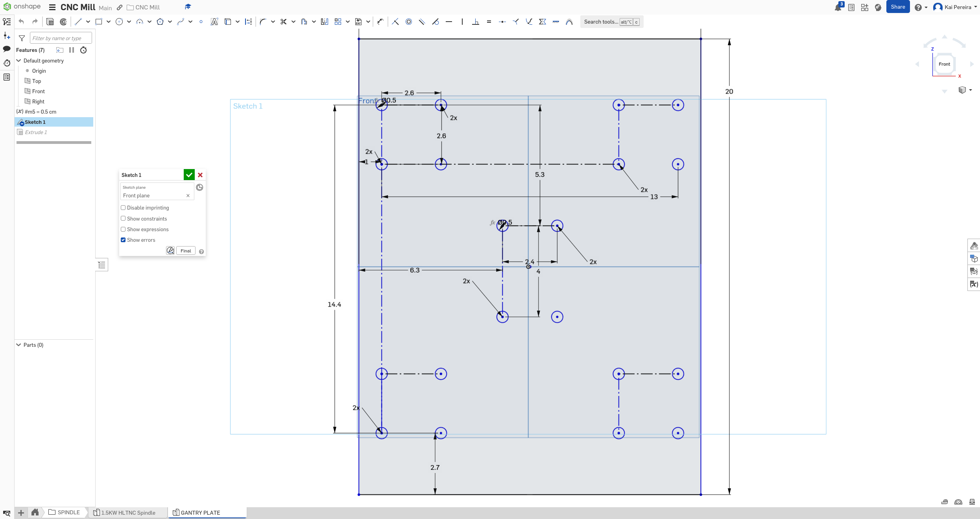Activate the Circle tool

pos(119,22)
